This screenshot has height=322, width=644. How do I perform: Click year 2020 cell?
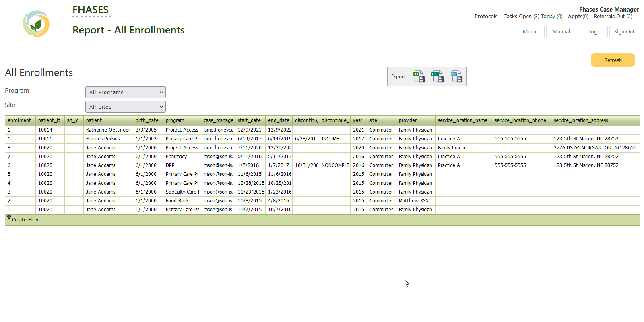click(358, 148)
